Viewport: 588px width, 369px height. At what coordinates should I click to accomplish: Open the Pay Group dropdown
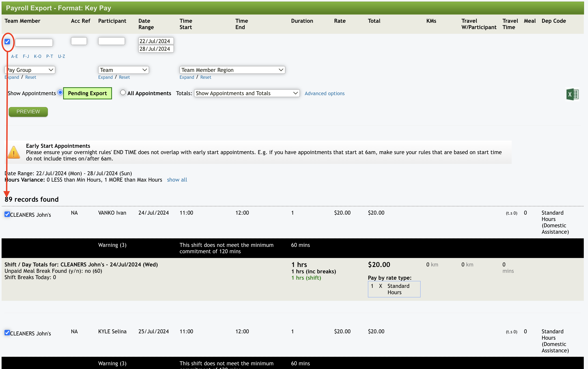(30, 70)
